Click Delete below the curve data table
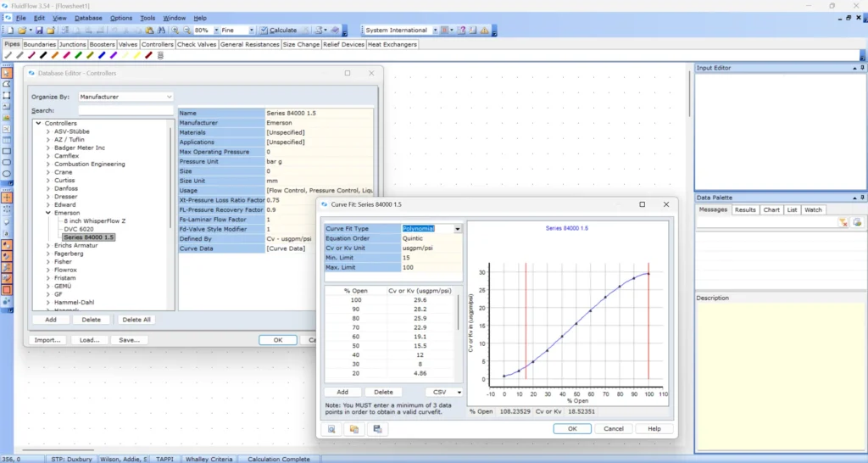The width and height of the screenshot is (868, 463). tap(383, 392)
